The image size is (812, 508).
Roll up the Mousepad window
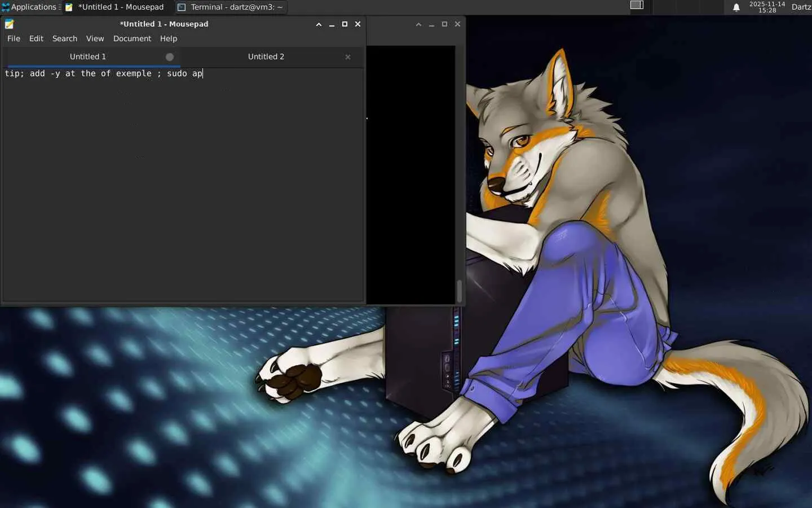(319, 24)
